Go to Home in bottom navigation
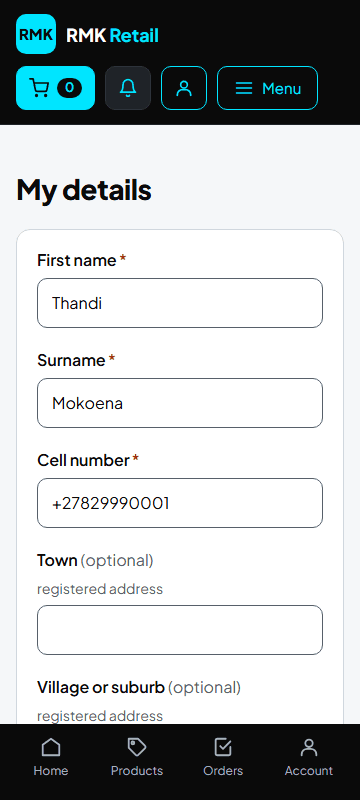The height and width of the screenshot is (800, 360). point(51,758)
